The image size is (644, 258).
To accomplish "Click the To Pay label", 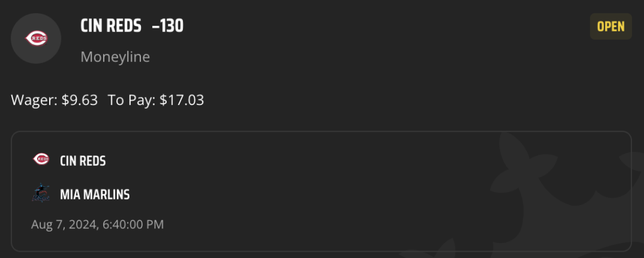I will coord(131,100).
